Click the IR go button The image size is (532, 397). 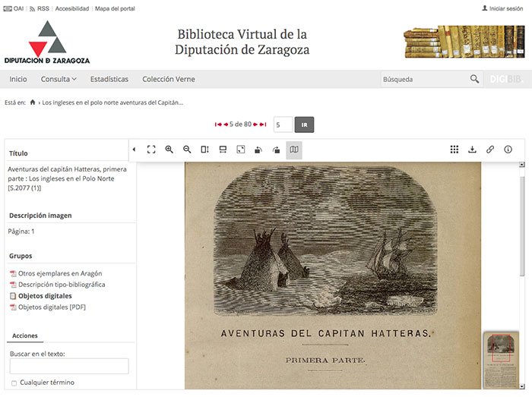tap(304, 124)
